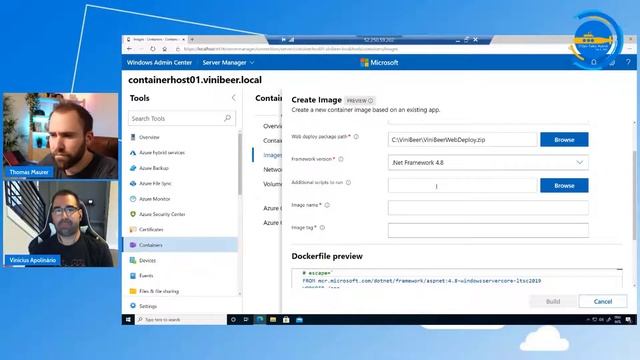The image size is (640, 360).
Task: Click Tools panel scrollbar
Action: pos(240,163)
